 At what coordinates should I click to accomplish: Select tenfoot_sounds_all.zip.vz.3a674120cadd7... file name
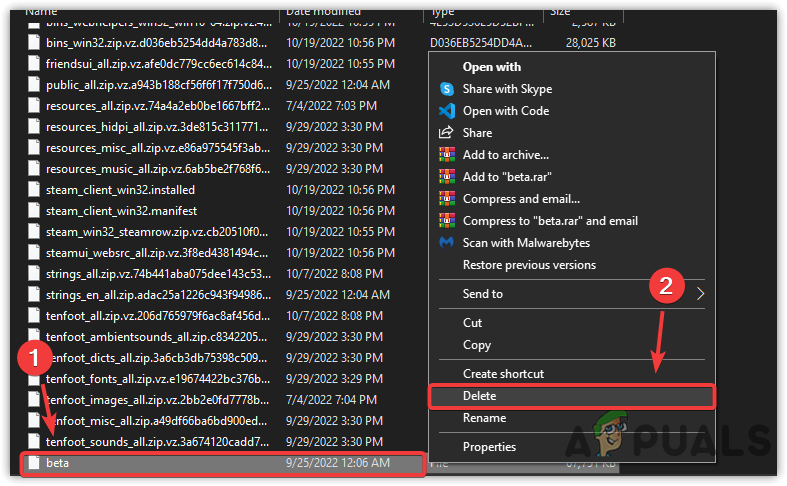(x=157, y=442)
